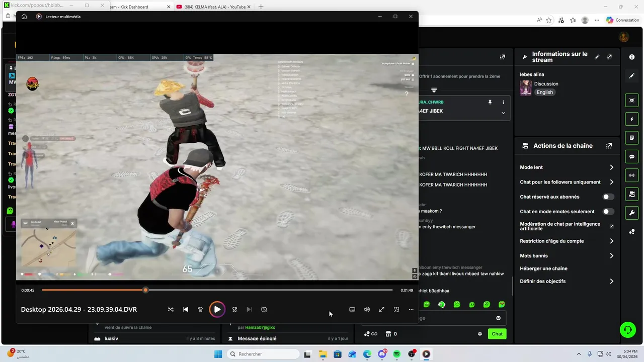Unpin the pinned chat message
The image size is (644, 362).
[490, 102]
